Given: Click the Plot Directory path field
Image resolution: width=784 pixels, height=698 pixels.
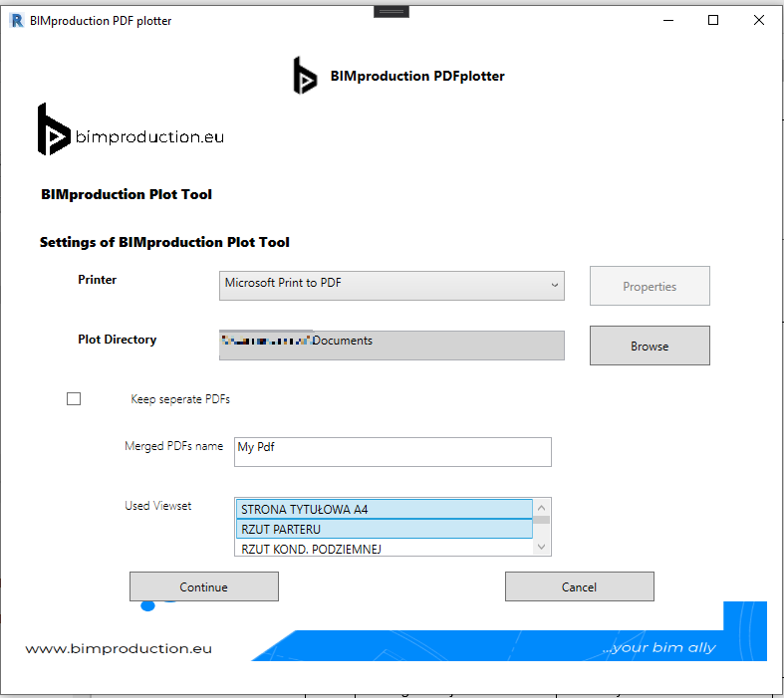Looking at the screenshot, I should (392, 345).
